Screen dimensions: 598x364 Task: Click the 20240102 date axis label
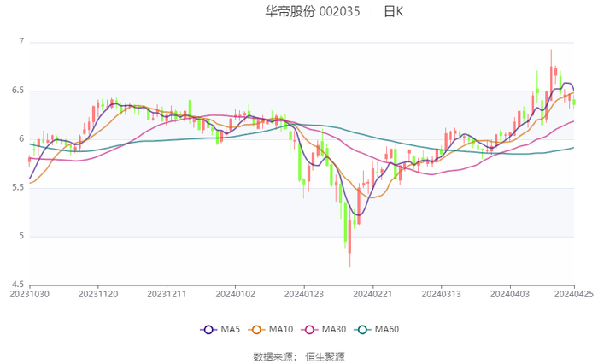point(235,293)
